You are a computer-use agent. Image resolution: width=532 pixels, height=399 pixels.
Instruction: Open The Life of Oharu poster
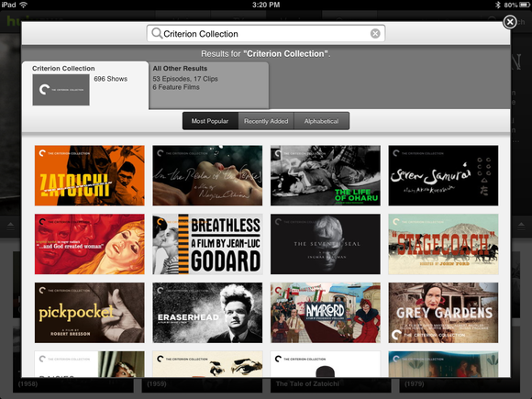pos(326,176)
